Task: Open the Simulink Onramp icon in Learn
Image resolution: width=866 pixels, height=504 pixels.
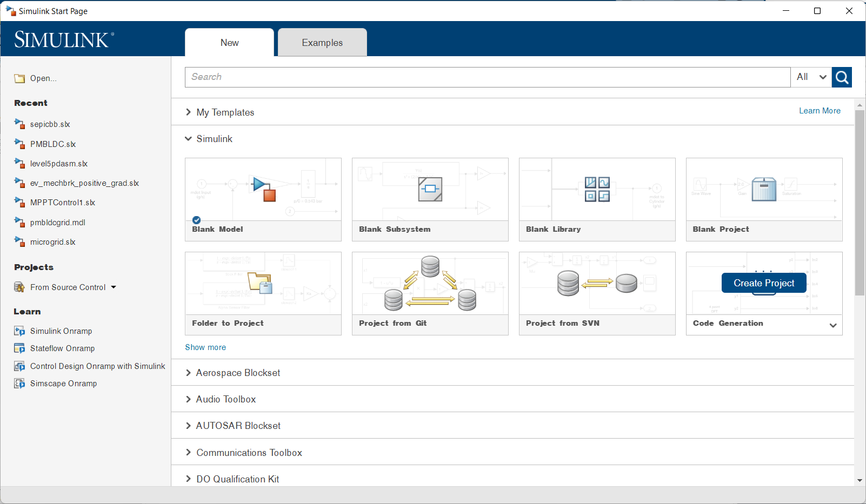Action: 19,331
